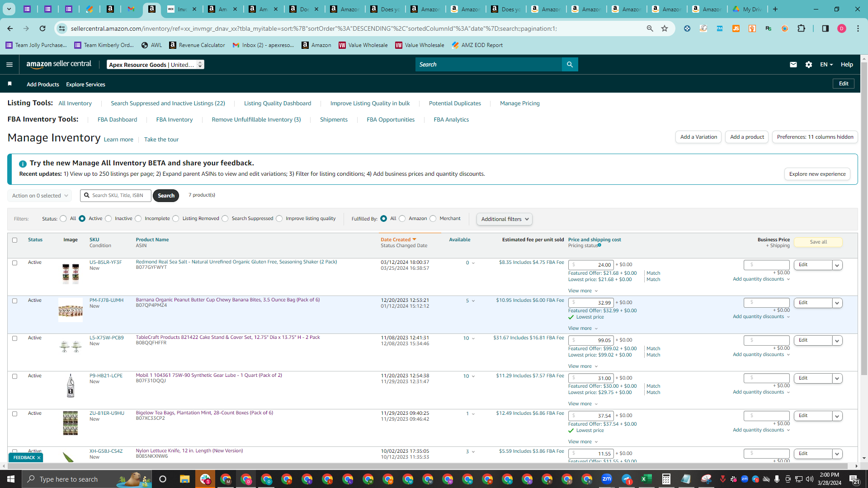Screen dimensions: 868x488
Task: Click the Search SKU, Title, ISBN field
Action: (x=116, y=196)
